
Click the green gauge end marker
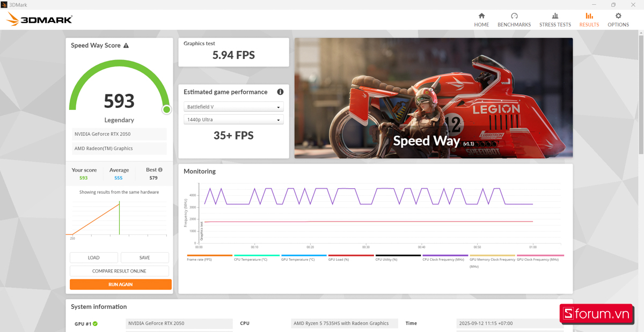[x=166, y=109]
